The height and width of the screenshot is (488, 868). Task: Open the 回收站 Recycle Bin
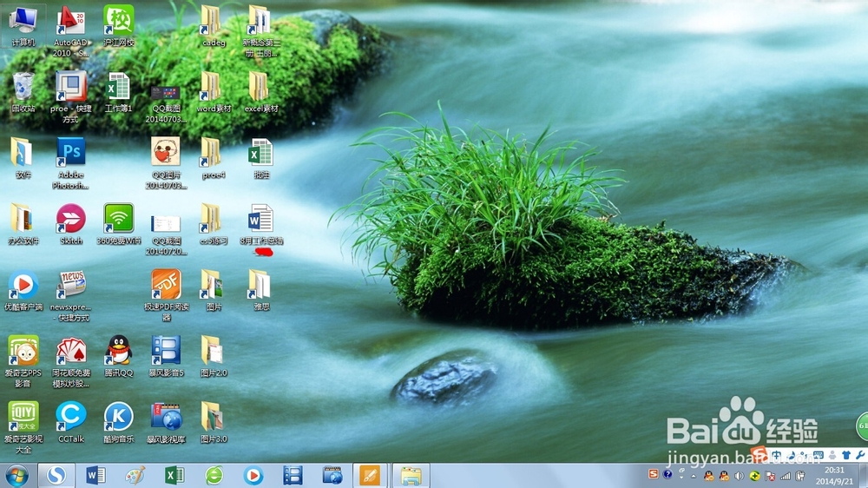pyautogui.click(x=23, y=92)
